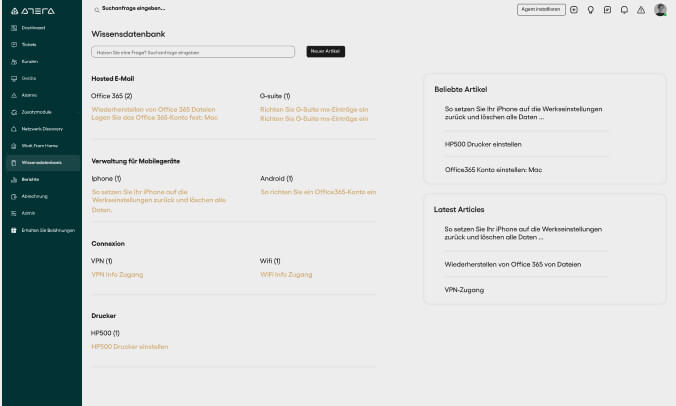The height and width of the screenshot is (406, 676).
Task: Open the HP500 Drucker einstellen link under Drucker
Action: 130,347
